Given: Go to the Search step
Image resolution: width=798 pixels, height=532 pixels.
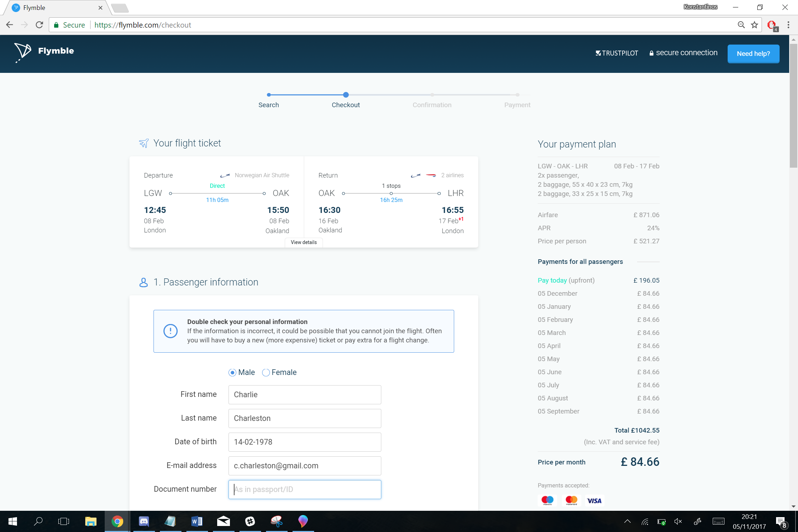Looking at the screenshot, I should (269, 105).
